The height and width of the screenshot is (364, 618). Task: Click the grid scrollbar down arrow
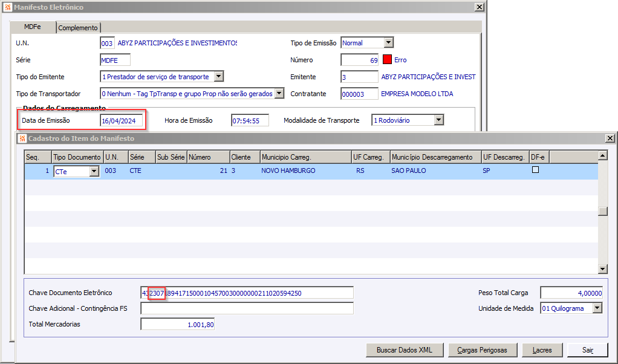click(x=602, y=269)
